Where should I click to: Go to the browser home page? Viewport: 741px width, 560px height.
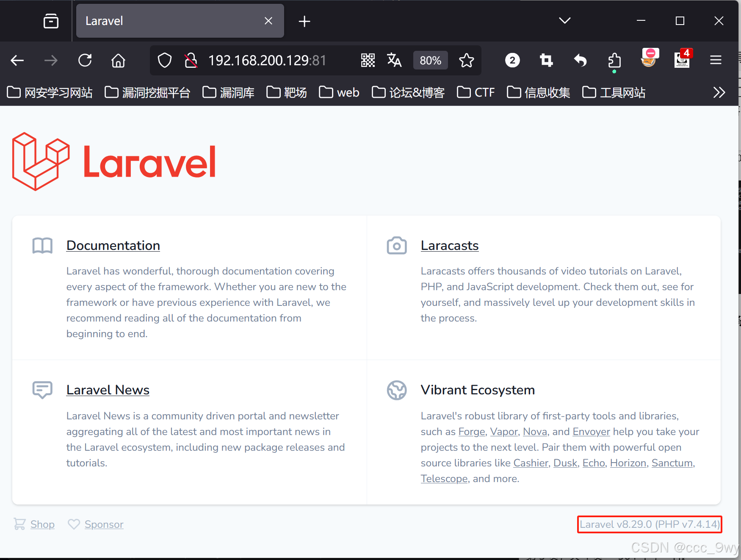[x=118, y=61]
